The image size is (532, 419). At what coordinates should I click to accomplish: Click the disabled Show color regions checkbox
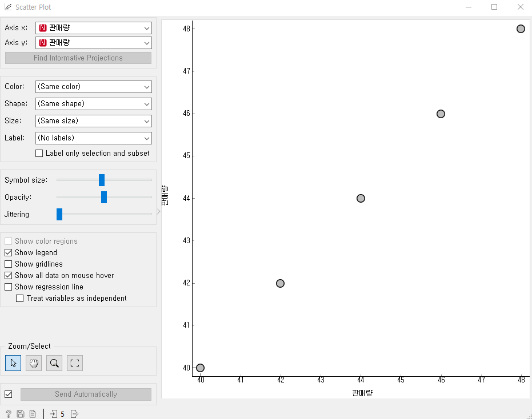click(x=9, y=241)
